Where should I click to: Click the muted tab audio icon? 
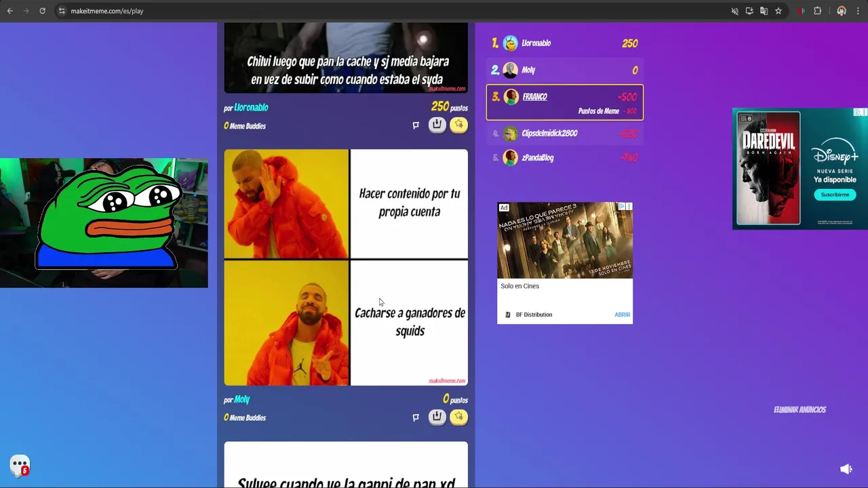734,11
